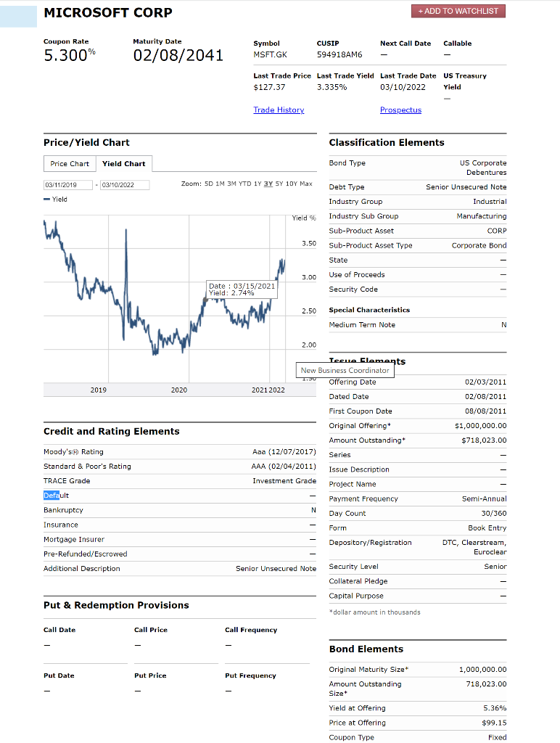
Task: Open the Prospectus link
Action: (x=400, y=110)
